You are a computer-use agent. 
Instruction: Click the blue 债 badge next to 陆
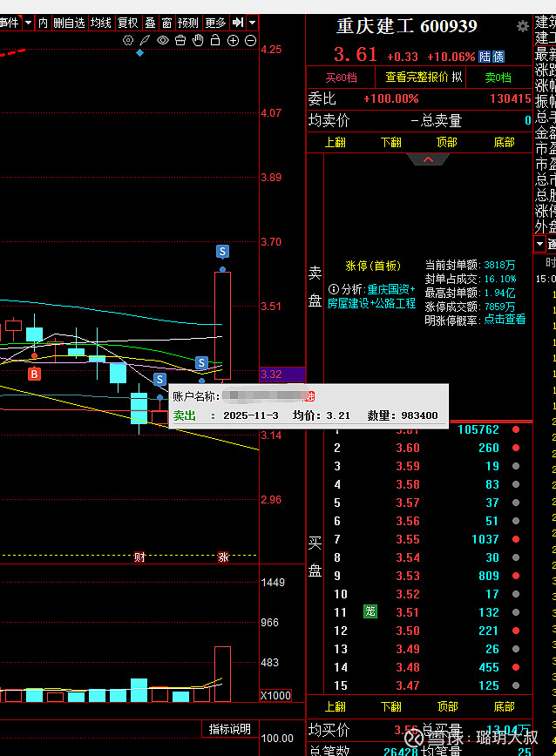tap(498, 57)
